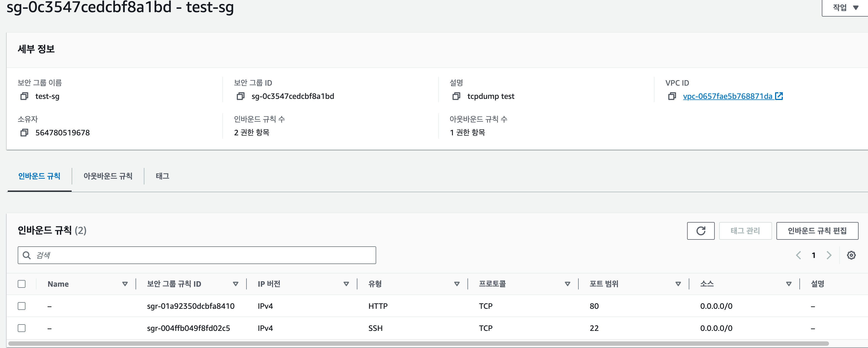Open the vpc-0657fae5b768871da link
Image resolution: width=868 pixels, height=348 pixels.
click(728, 96)
